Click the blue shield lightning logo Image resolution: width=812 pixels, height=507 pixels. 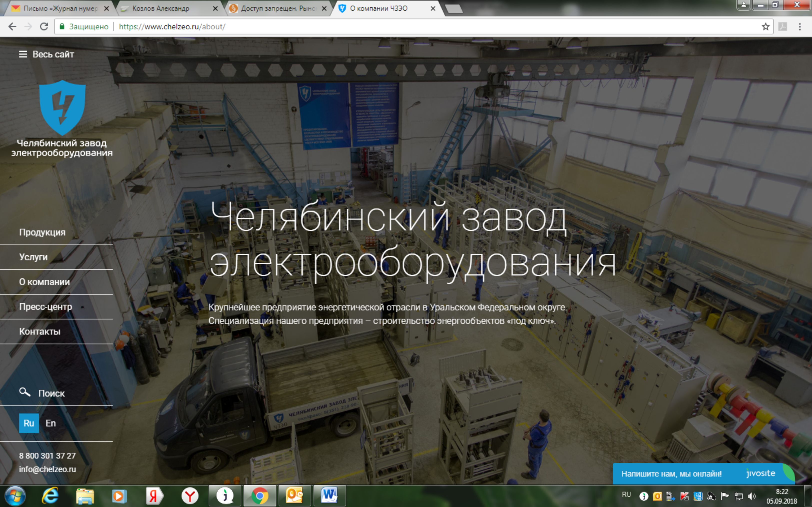[62, 107]
